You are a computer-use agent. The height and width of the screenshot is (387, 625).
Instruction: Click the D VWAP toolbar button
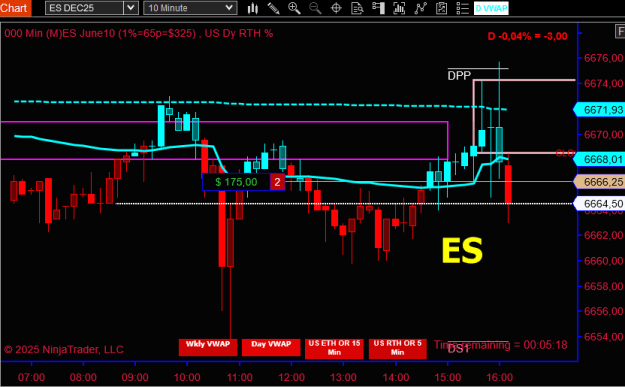(x=491, y=8)
